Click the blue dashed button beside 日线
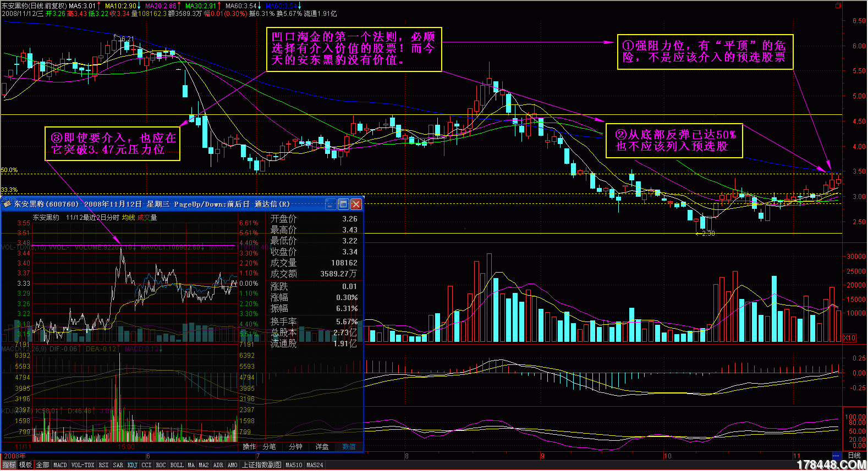This screenshot has width=868, height=471. point(836,456)
